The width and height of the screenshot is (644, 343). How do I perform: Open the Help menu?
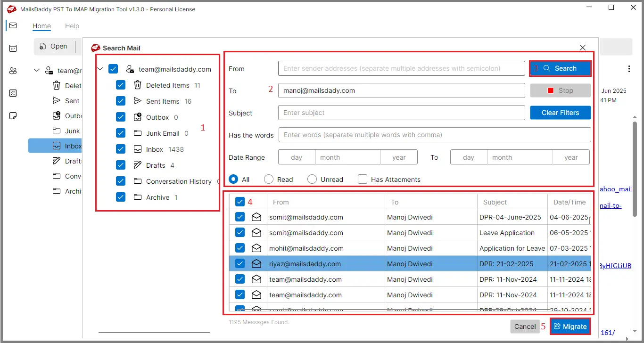72,26
